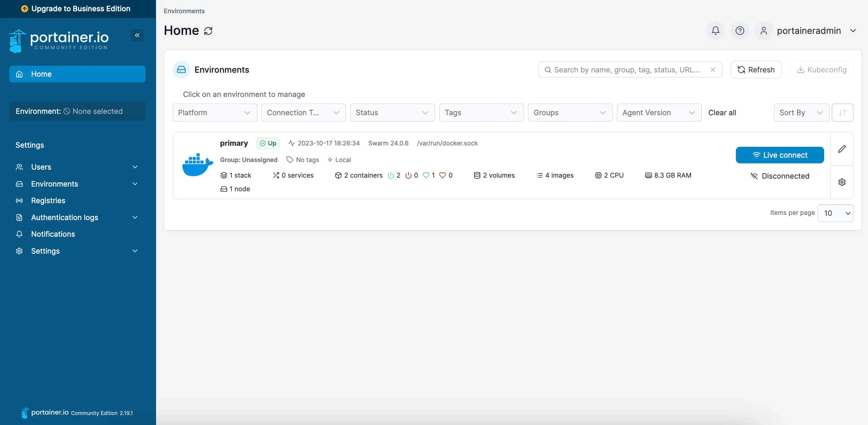Click the running containers power icon
This screenshot has width=868, height=425.
pyautogui.click(x=391, y=175)
